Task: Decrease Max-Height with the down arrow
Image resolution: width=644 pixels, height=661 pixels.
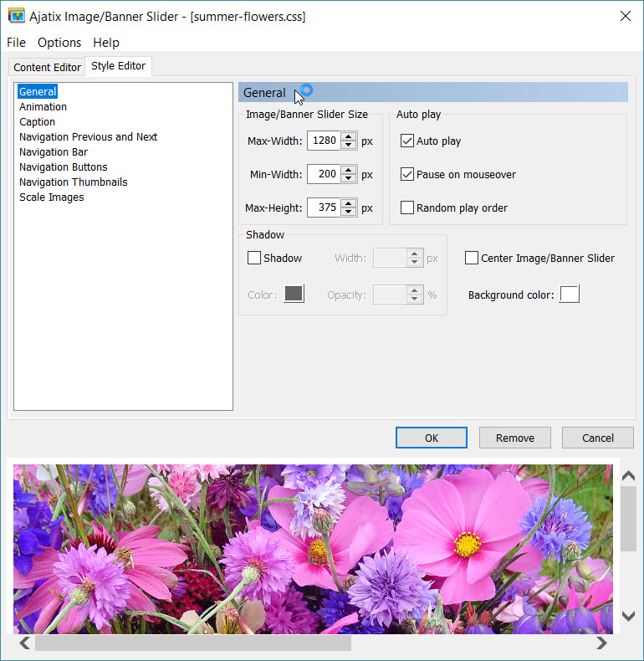Action: coord(348,212)
